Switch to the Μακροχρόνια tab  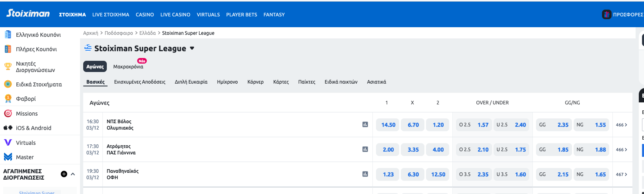pos(128,66)
